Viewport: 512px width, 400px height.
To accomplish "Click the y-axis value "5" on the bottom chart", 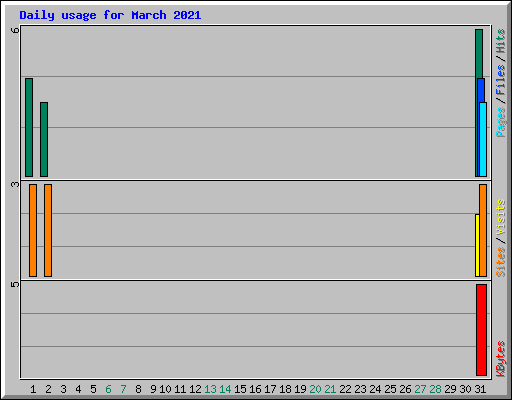I will click(x=15, y=284).
